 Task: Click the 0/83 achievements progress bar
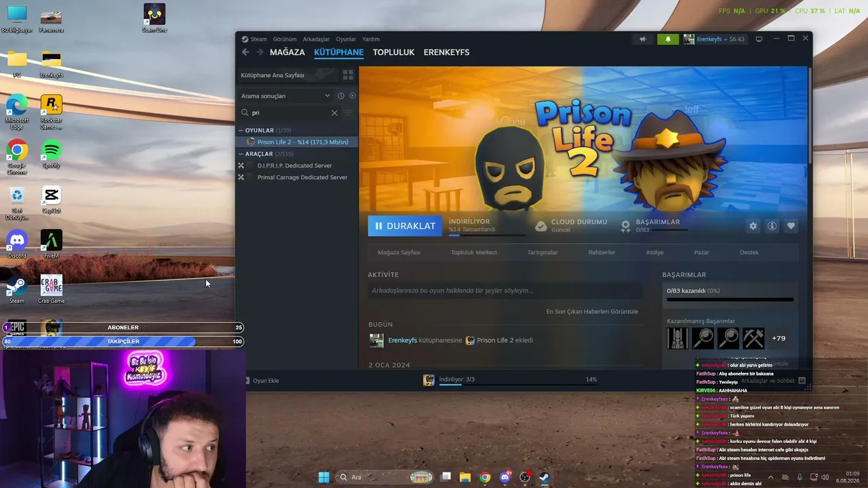[730, 299]
